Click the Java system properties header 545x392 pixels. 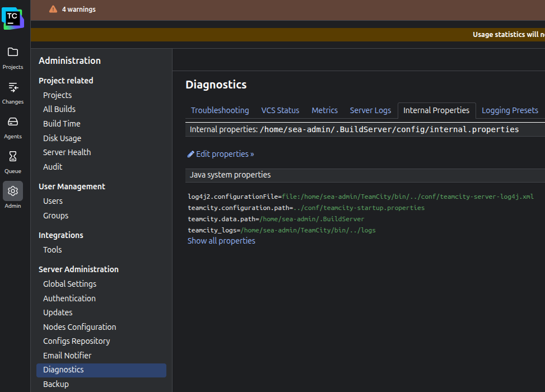pos(230,175)
